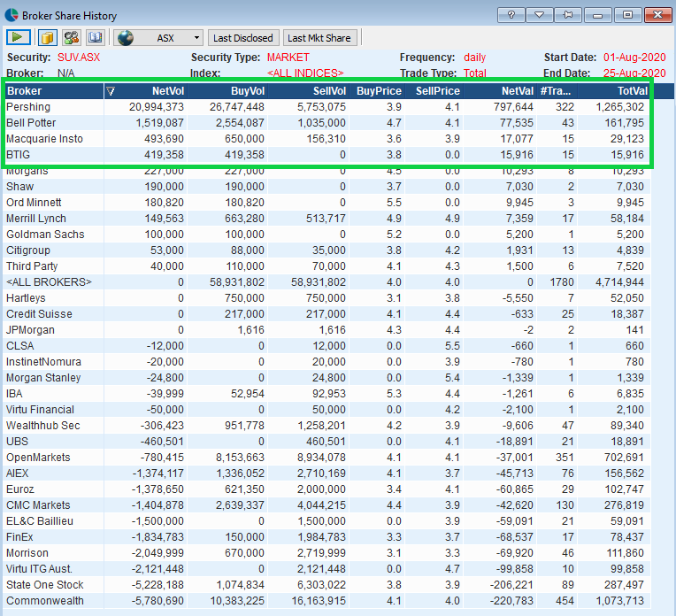
Task: Click the 01-Aug-2020 start date
Action: tap(634, 58)
